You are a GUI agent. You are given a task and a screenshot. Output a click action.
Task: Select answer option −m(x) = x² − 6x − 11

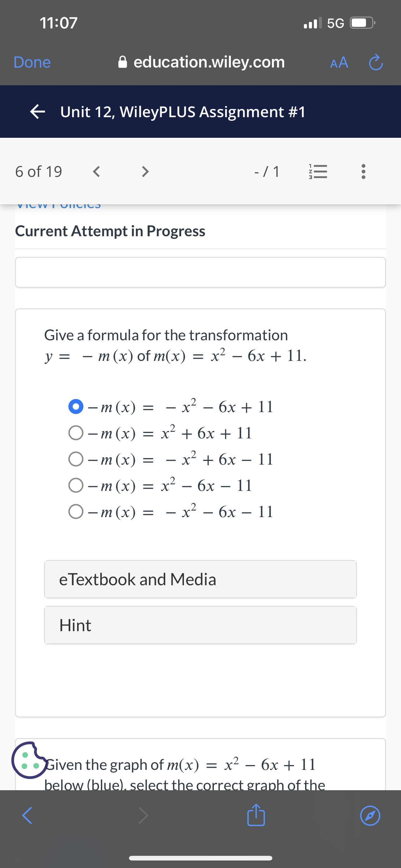tap(76, 485)
